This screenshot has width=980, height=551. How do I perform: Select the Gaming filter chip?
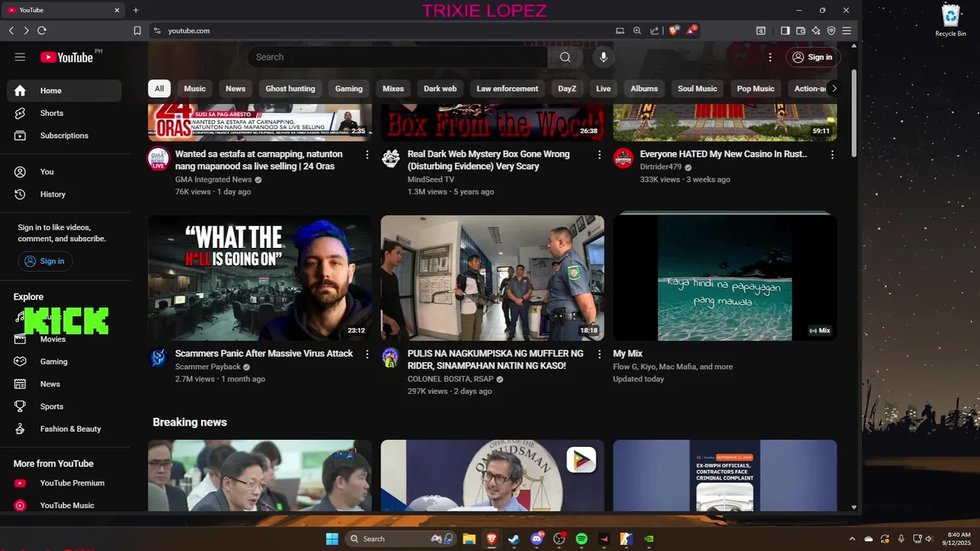coord(348,89)
